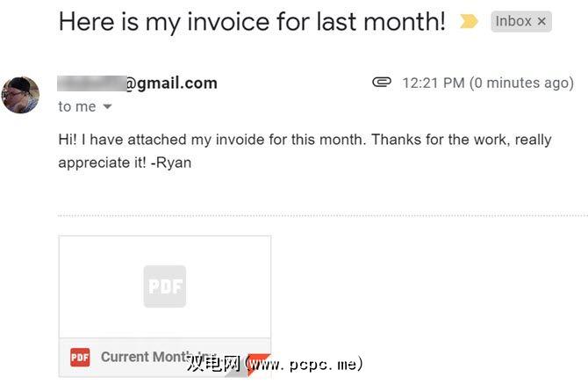Open the sender's profile avatar

click(x=20, y=95)
